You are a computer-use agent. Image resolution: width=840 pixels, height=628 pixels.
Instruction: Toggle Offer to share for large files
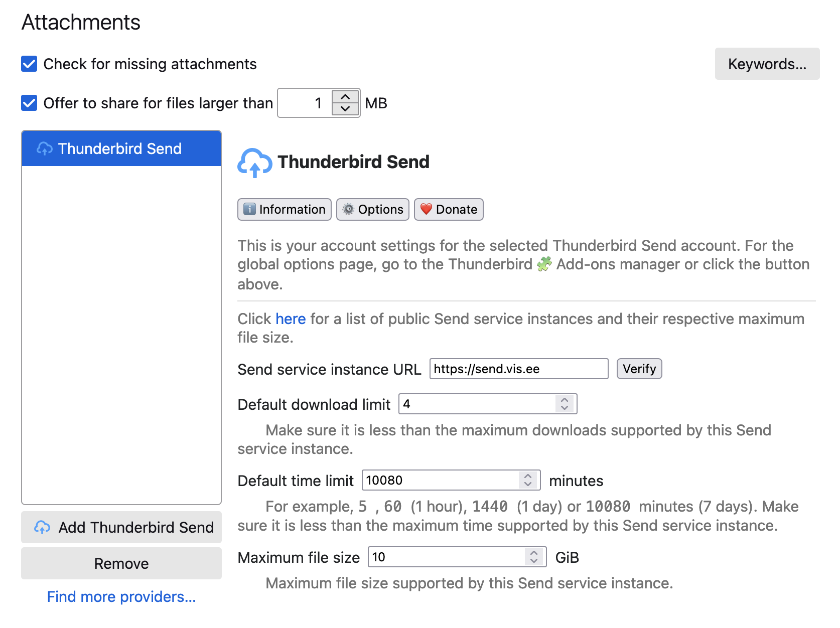point(29,103)
